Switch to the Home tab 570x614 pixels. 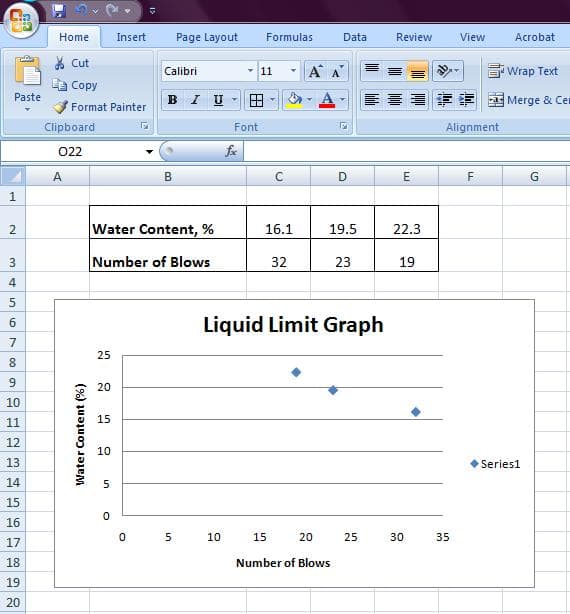(74, 37)
